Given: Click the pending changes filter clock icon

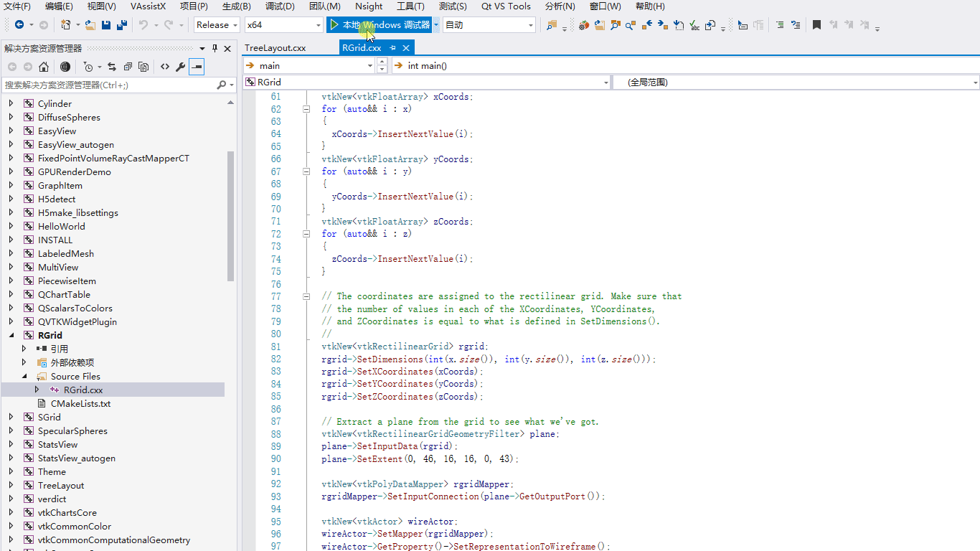Looking at the screenshot, I should click(x=88, y=67).
